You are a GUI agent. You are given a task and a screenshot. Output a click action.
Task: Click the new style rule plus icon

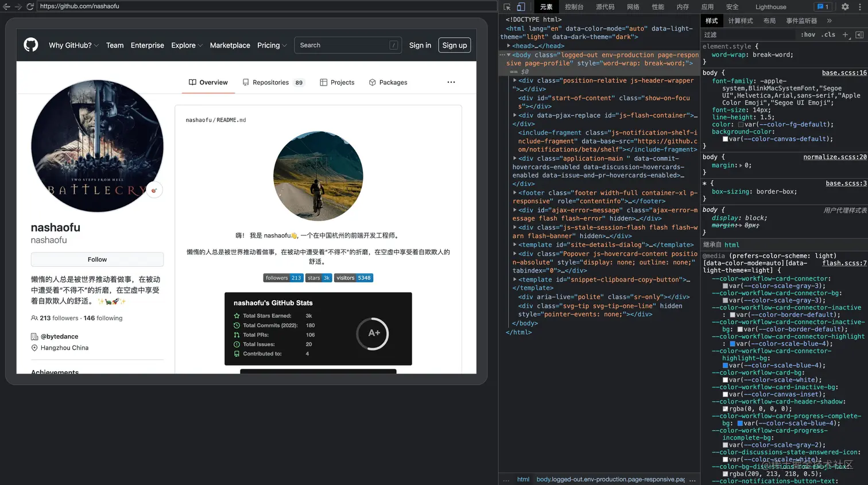[845, 35]
